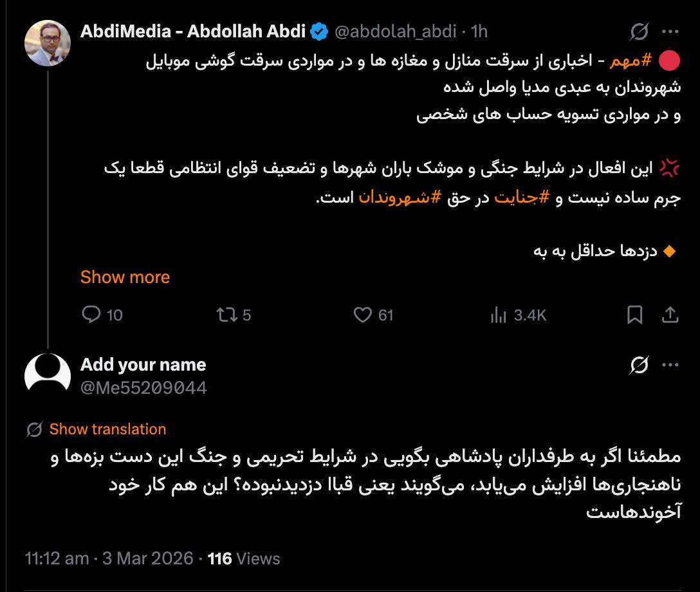Open more options menu on the reply
Screen dimensions: 700x592
[670, 365]
